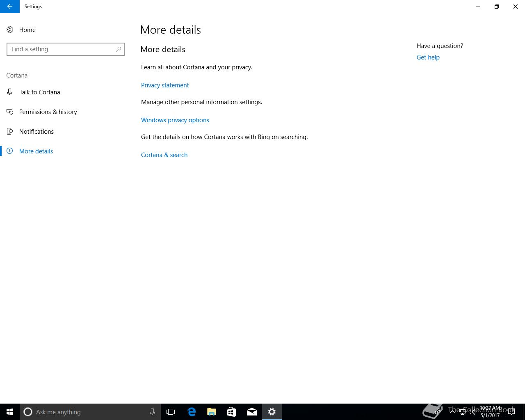This screenshot has height=420, width=525.
Task: Show hidden tray icons chevron
Action: point(452,411)
